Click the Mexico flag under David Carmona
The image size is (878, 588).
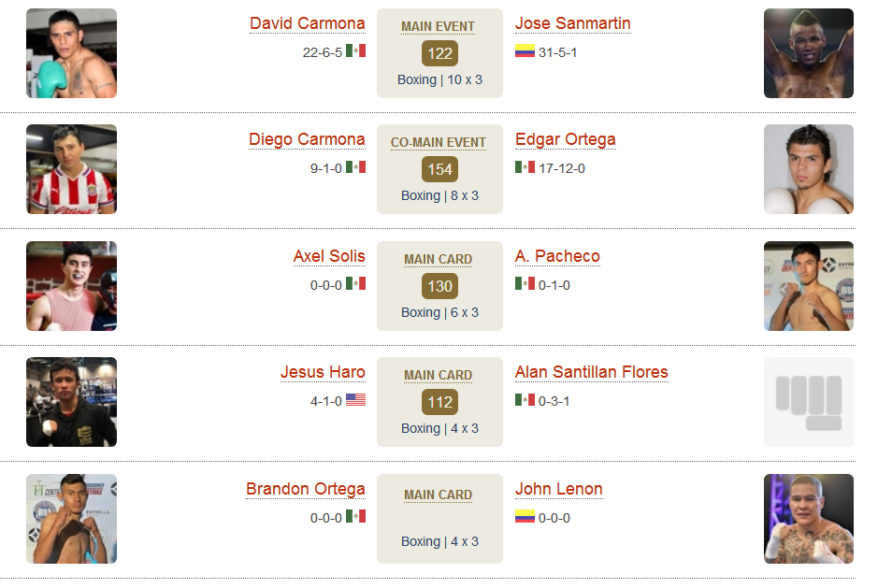coord(355,51)
